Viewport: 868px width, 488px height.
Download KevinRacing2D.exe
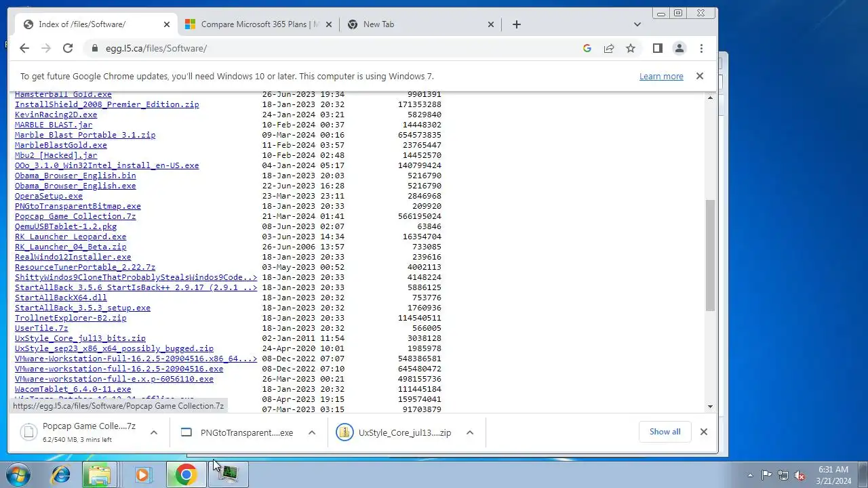point(56,115)
